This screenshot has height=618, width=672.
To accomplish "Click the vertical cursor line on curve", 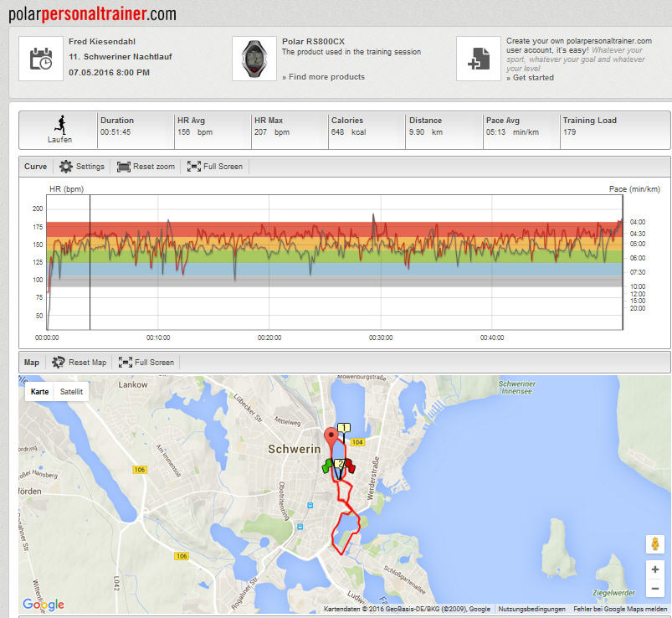I will (90, 262).
